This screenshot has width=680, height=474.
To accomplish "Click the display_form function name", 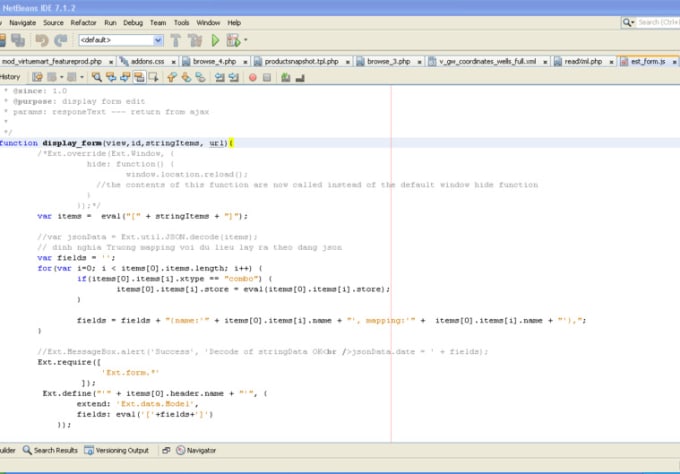I will (x=72, y=143).
